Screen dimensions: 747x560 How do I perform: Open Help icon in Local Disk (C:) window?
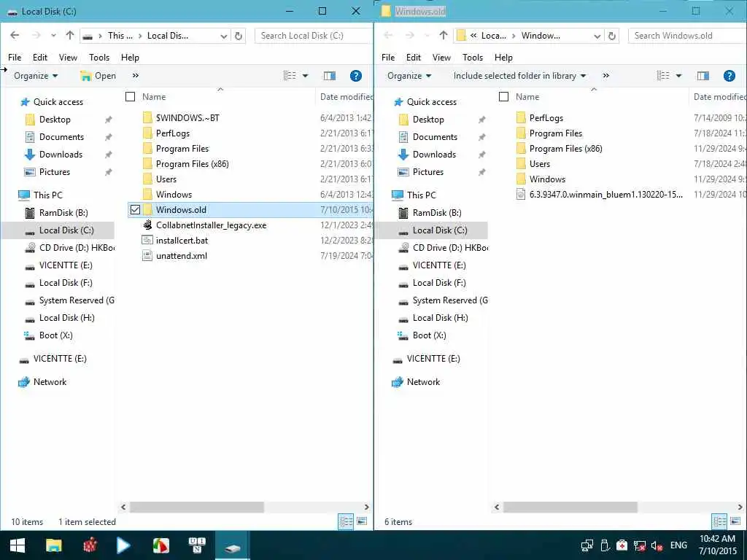355,76
